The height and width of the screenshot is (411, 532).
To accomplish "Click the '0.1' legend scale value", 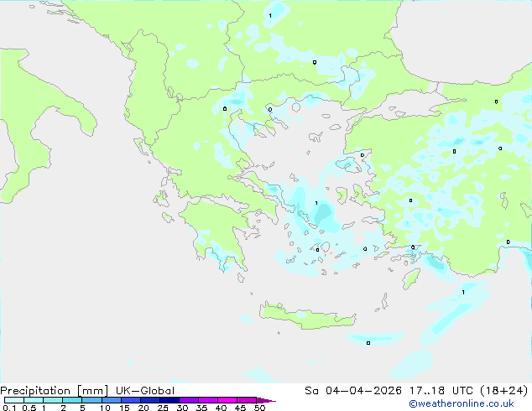I will coord(9,408).
